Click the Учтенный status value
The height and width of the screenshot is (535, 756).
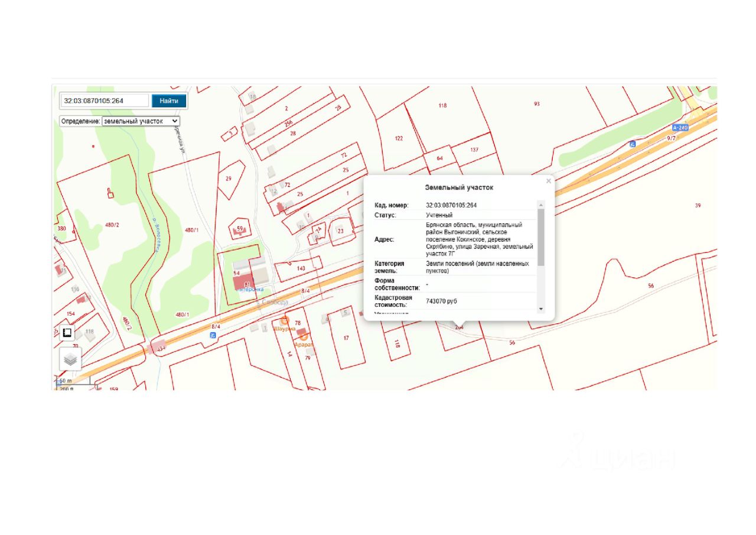[x=439, y=215]
